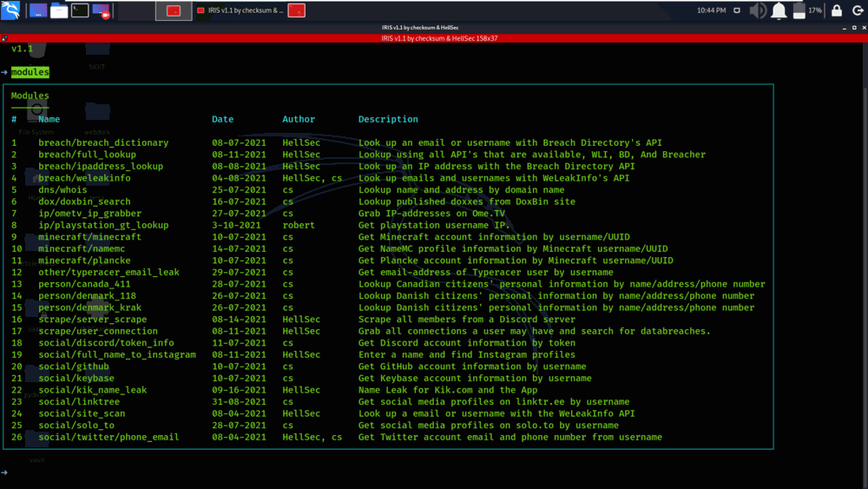868x489 pixels.
Task: Select the first red terminal taskbar button
Action: click(x=174, y=10)
